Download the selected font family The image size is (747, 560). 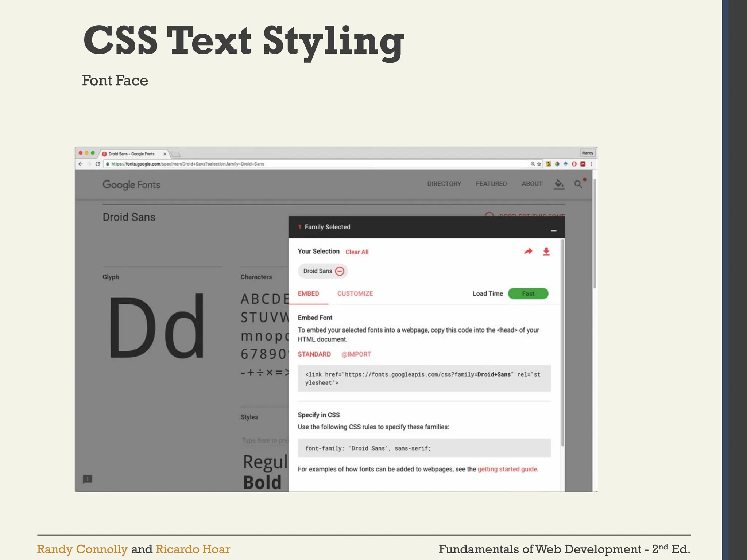(546, 252)
